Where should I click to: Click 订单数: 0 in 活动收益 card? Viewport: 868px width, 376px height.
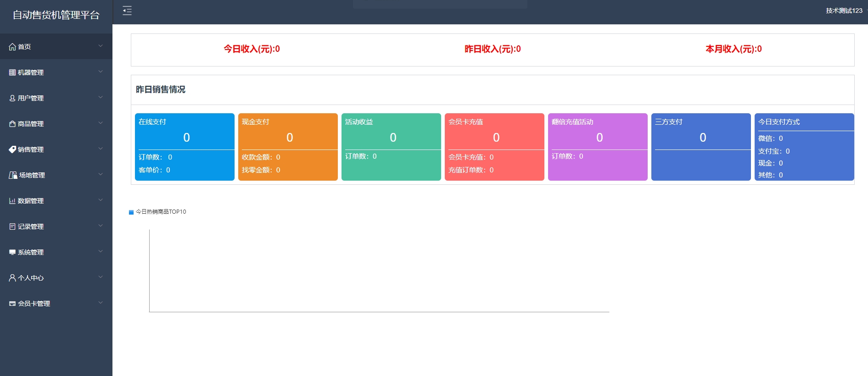[361, 156]
